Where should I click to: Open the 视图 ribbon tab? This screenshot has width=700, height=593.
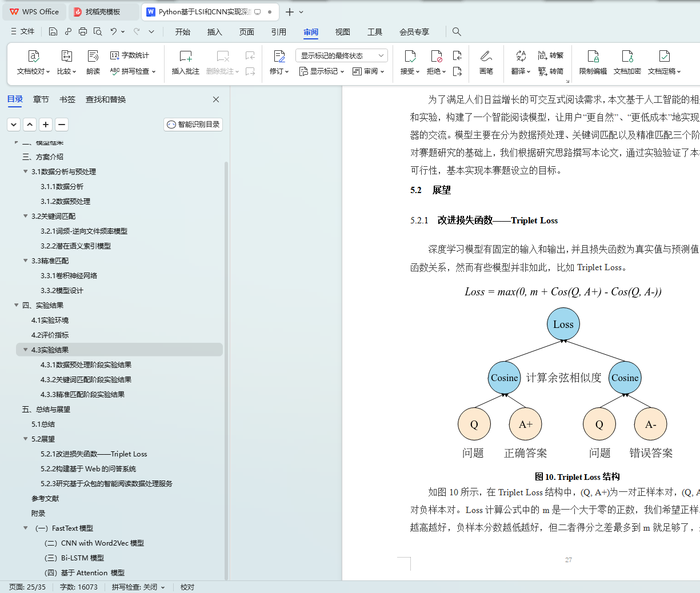[343, 32]
